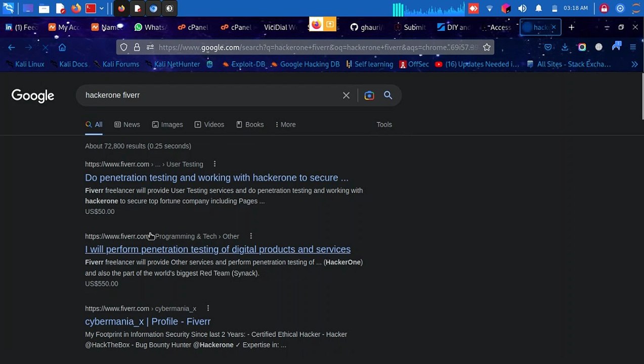
Task: Show more bookmarks with the double chevron
Action: point(634,64)
